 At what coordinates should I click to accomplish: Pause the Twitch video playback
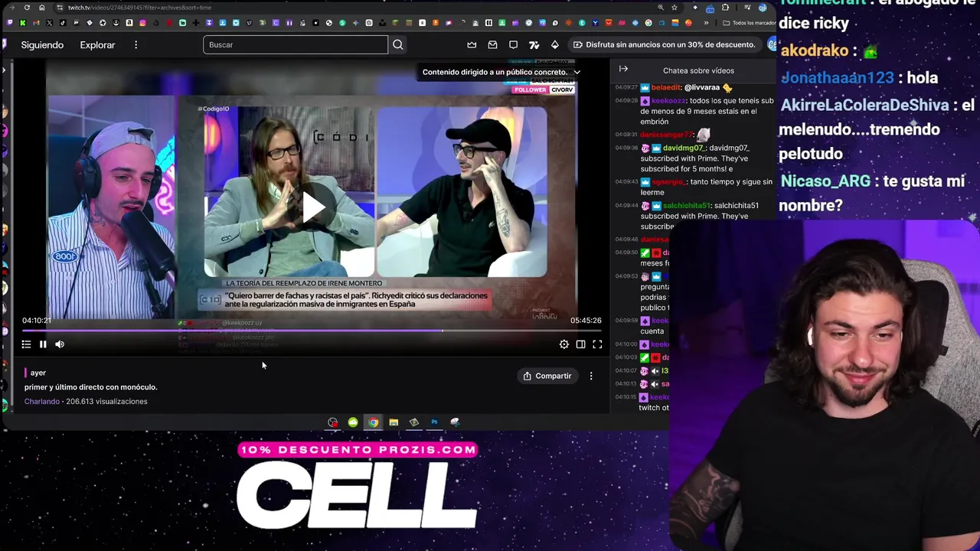point(43,344)
